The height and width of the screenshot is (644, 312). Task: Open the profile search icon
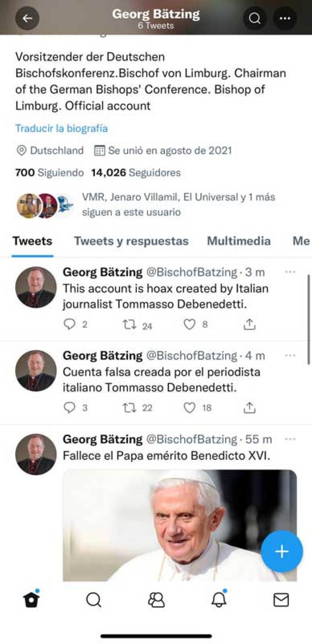[x=255, y=18]
